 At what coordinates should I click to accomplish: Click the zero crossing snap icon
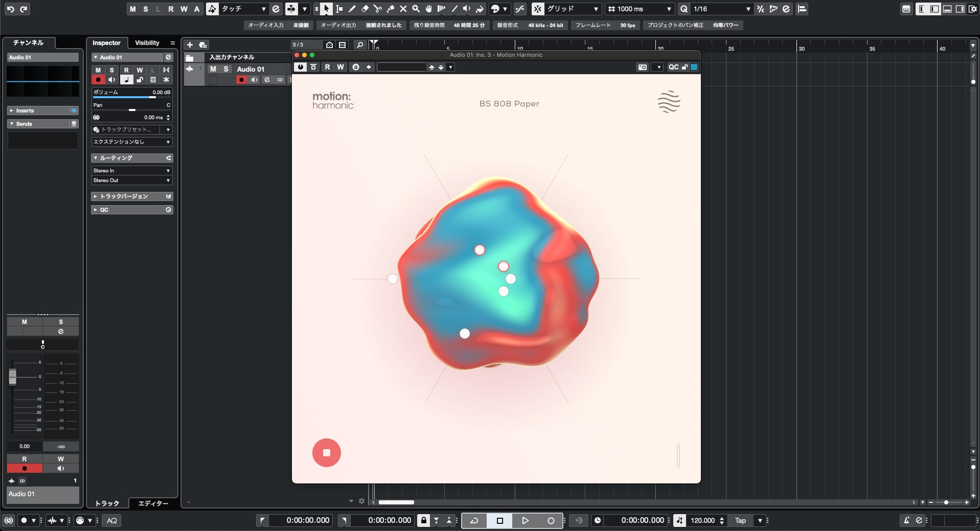click(x=520, y=9)
